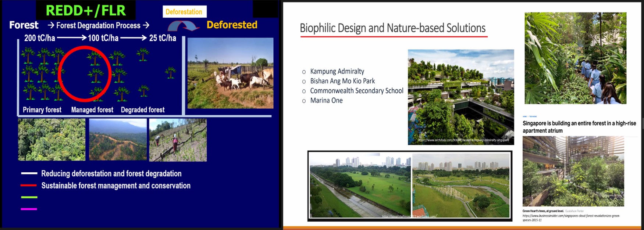
Task: Click the Bishan Ang Mo Kio Park bullet text
Action: (342, 81)
